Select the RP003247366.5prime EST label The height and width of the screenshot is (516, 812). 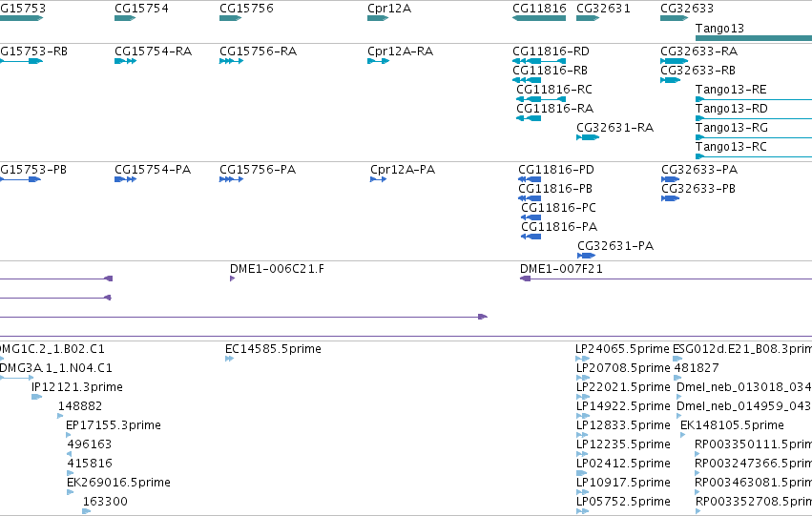click(754, 464)
